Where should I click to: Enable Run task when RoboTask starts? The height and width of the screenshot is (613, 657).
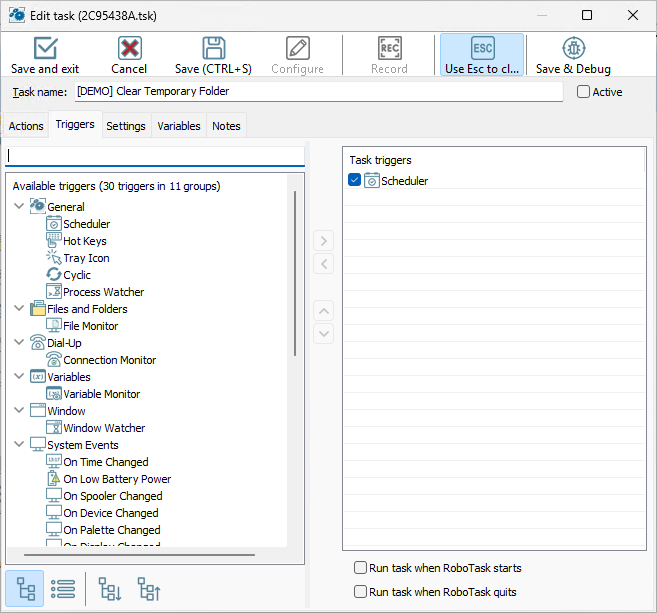click(360, 568)
